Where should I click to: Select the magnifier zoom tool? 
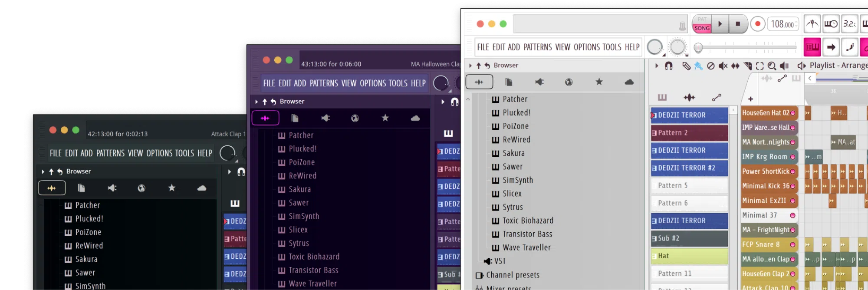click(772, 66)
